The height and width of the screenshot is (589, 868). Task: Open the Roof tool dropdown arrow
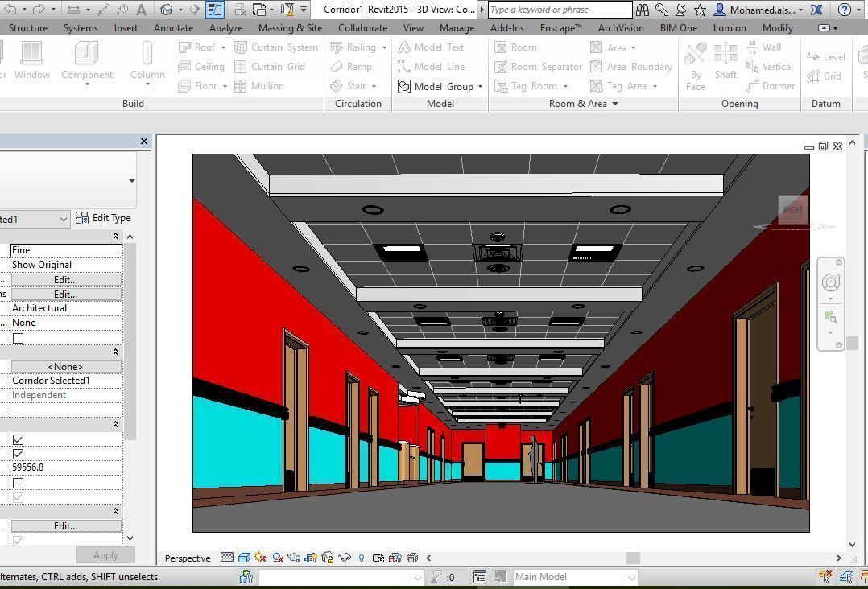(224, 47)
